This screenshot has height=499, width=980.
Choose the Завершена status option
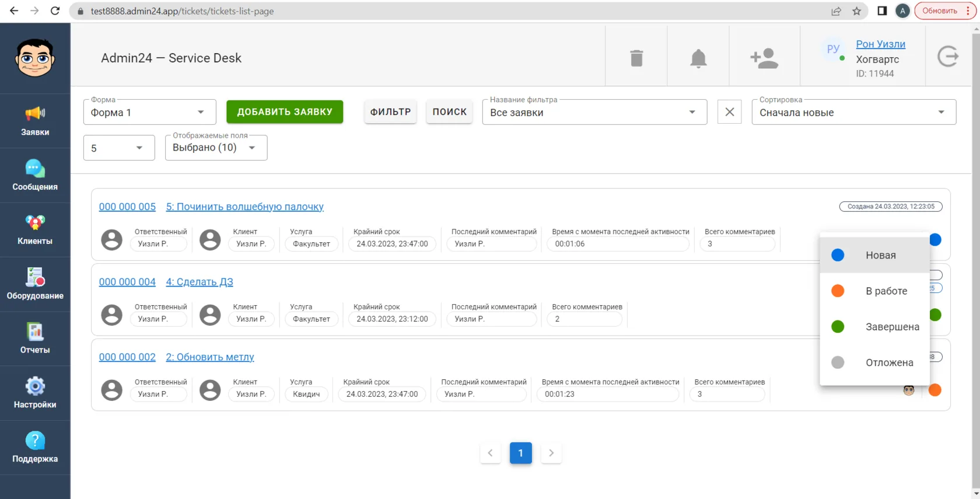(874, 327)
